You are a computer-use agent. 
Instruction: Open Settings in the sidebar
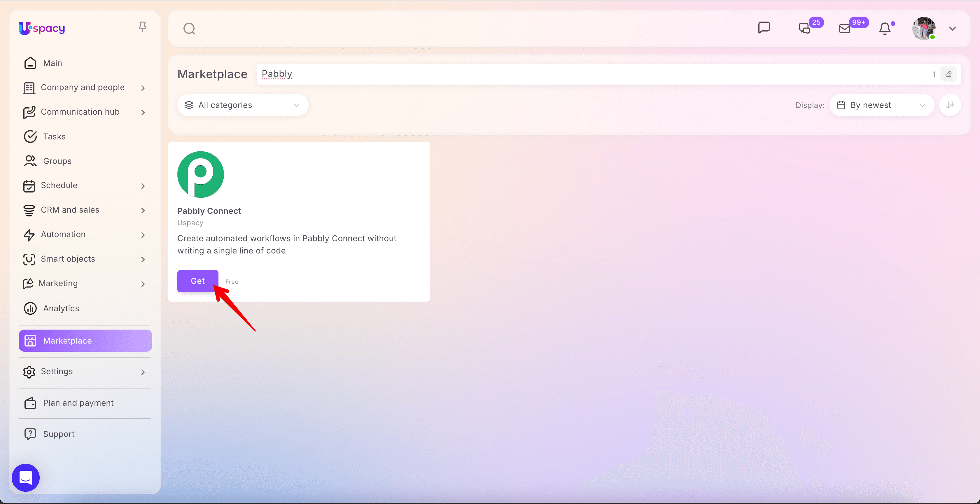[57, 371]
